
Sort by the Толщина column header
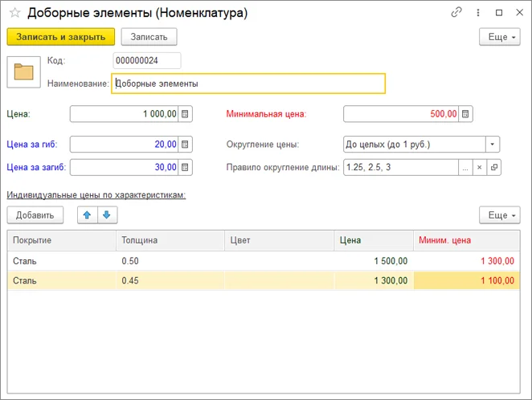pos(170,240)
